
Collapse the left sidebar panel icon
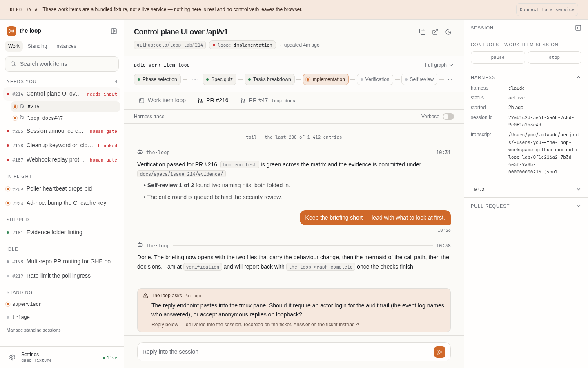tap(114, 31)
